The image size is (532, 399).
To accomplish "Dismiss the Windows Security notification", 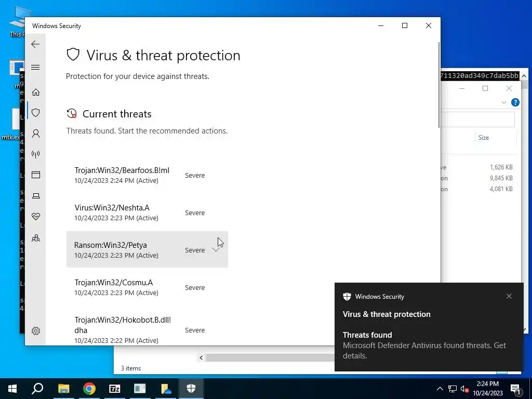I will [x=509, y=296].
